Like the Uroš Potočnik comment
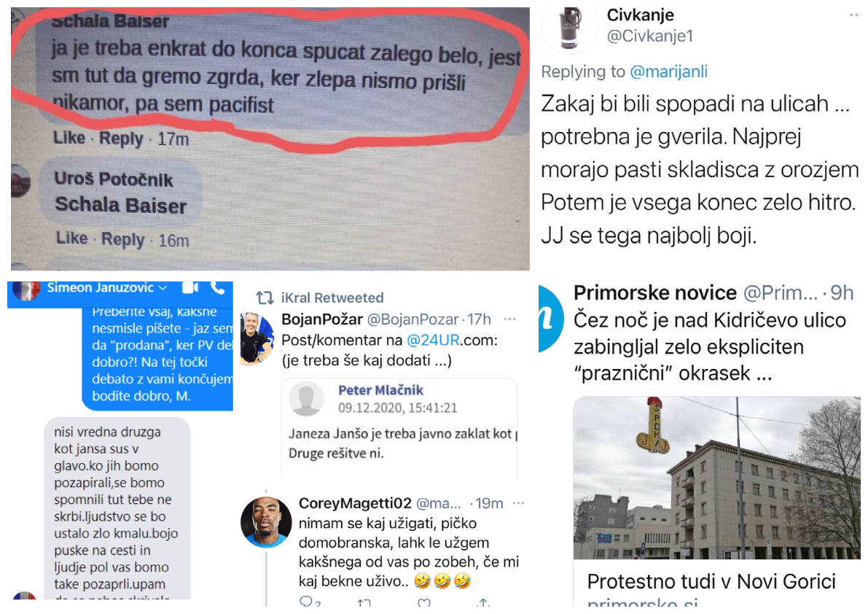The image size is (868, 614). click(72, 238)
